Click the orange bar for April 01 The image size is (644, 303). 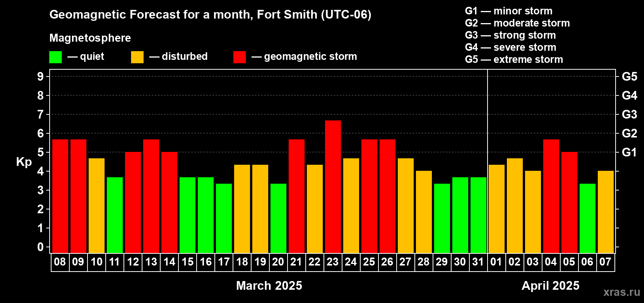[497, 209]
